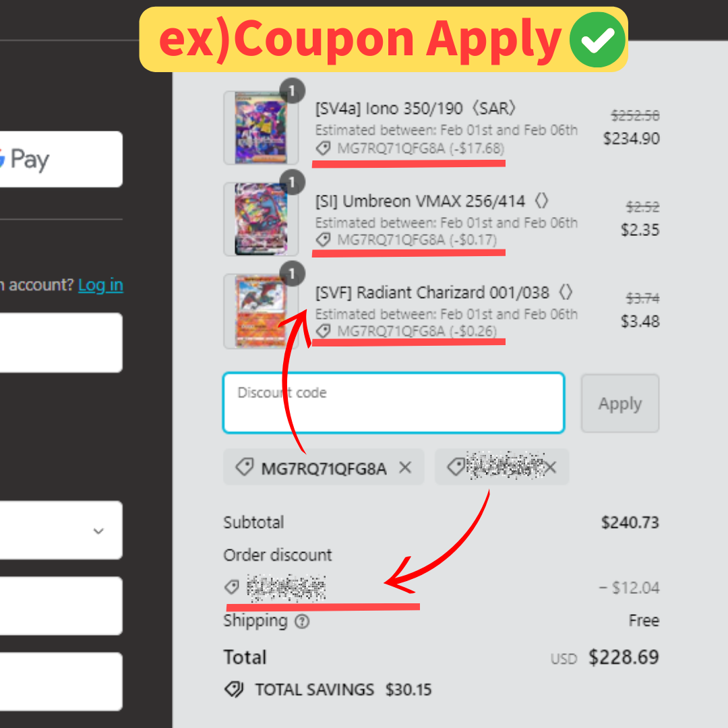Click the green checkmark in Coupon Apply banner

597,40
